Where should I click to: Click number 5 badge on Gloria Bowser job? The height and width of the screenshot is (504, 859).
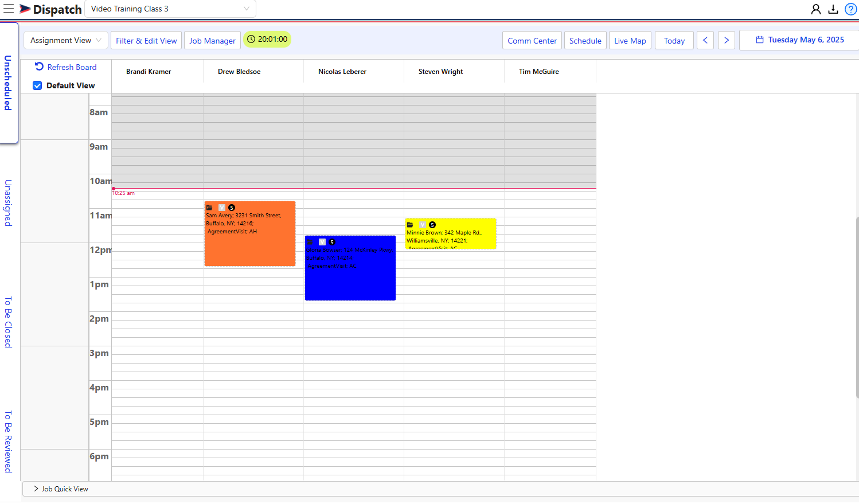[x=332, y=242]
